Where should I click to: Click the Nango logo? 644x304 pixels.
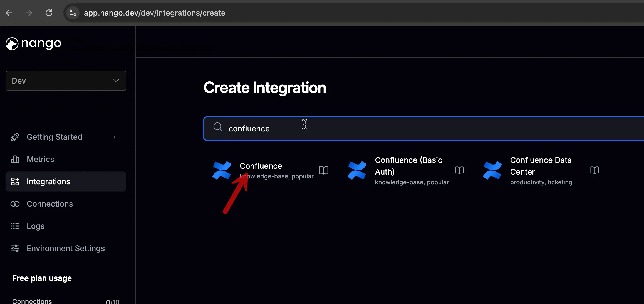point(33,44)
